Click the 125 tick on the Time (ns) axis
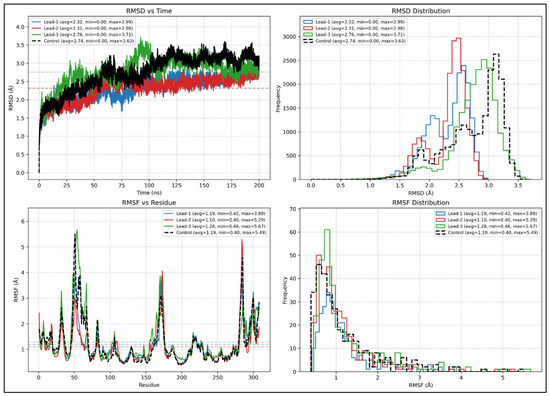 176,185
